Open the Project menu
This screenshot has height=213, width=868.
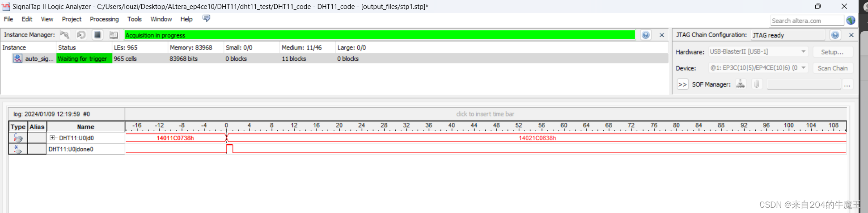coord(72,19)
